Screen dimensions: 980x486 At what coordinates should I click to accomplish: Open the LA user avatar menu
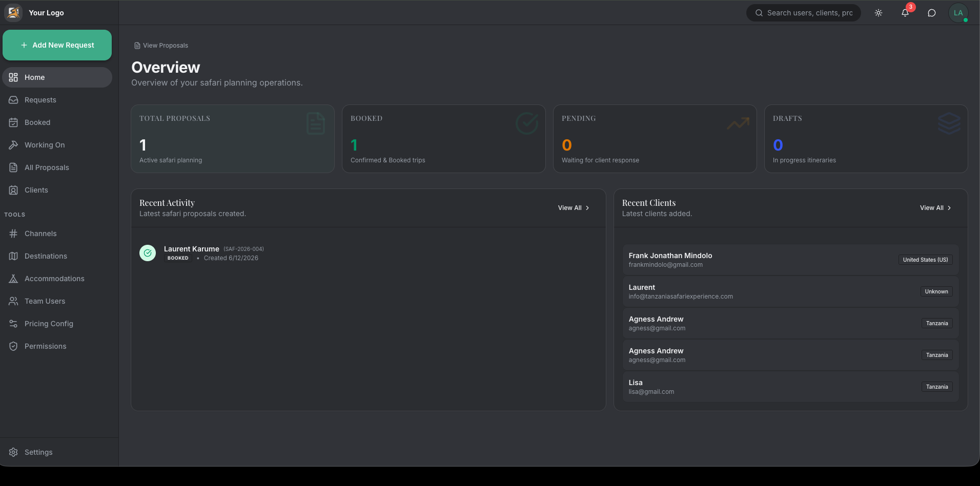tap(958, 13)
